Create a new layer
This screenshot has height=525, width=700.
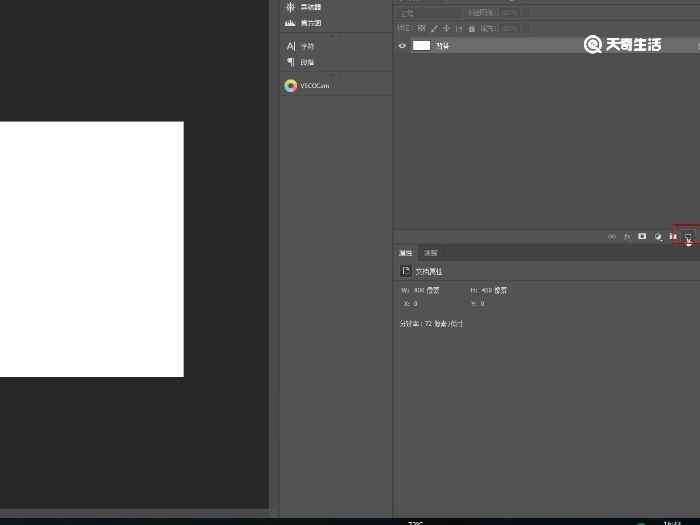point(688,237)
